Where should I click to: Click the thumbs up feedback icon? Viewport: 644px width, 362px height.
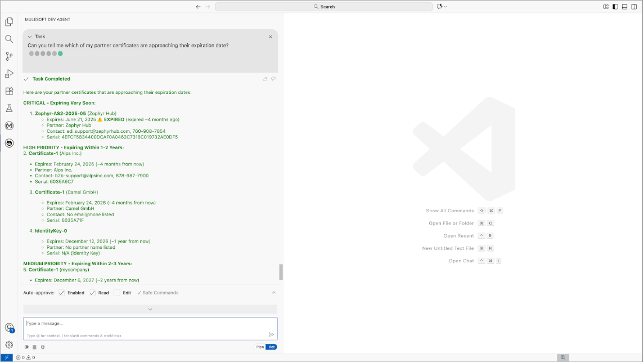tap(265, 79)
